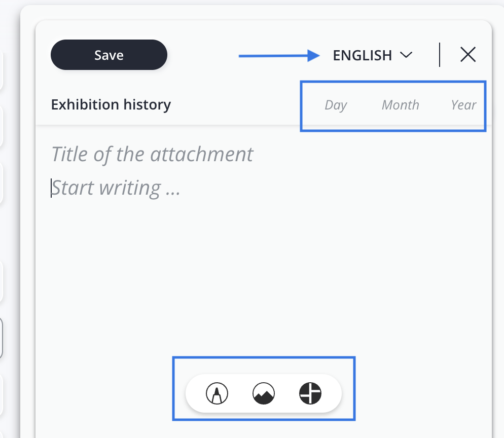Click the blue arrow pointing at ENGLISH
This screenshot has height=438, width=504.
279,56
